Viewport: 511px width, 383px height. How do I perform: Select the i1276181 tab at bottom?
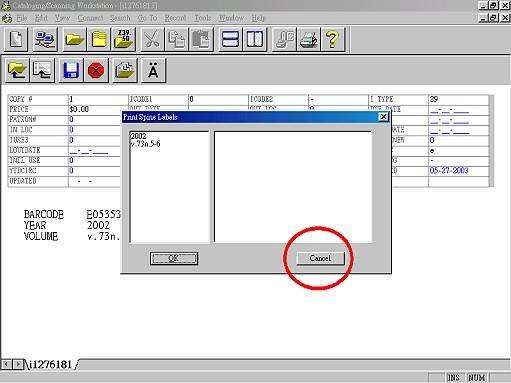(x=50, y=364)
